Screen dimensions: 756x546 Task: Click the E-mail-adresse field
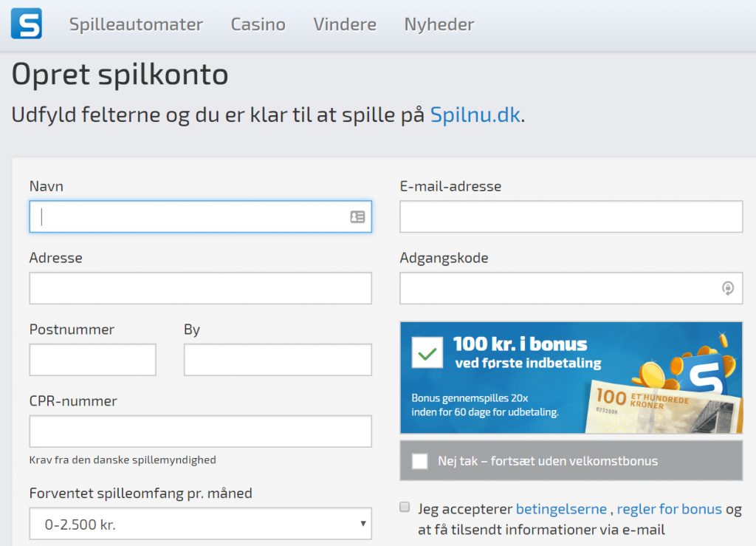[x=571, y=216]
